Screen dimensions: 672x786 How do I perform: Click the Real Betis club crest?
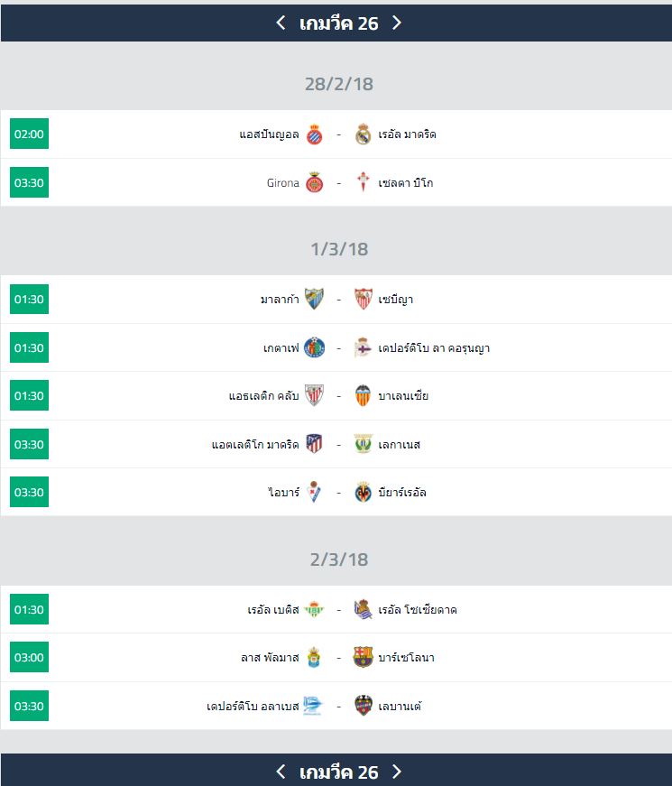[314, 610]
